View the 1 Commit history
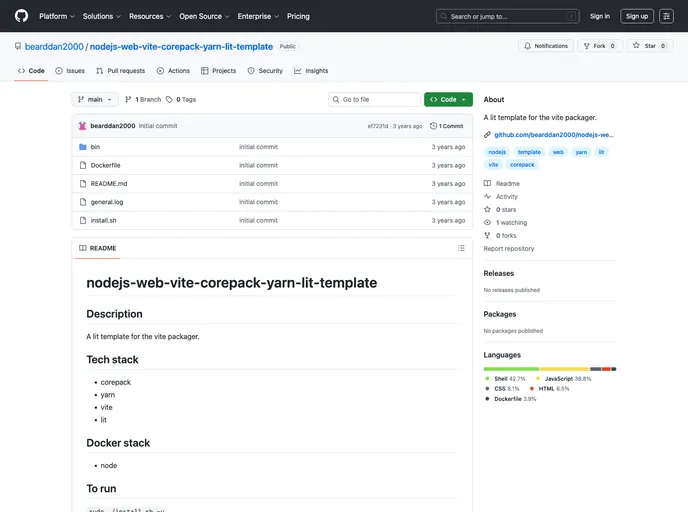The height and width of the screenshot is (512, 688). tap(448, 126)
